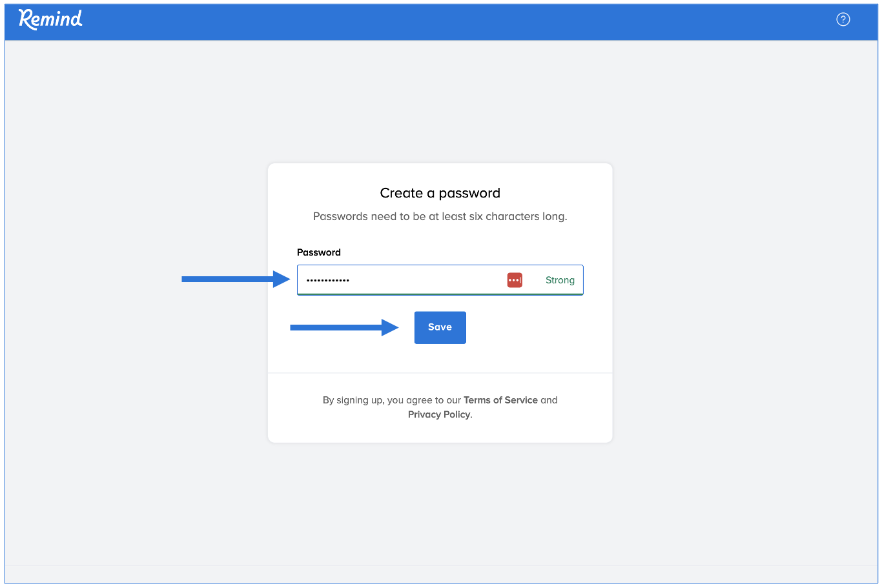Click the green strength bar under the field
This screenshot has height=588, width=882.
pyautogui.click(x=440, y=294)
